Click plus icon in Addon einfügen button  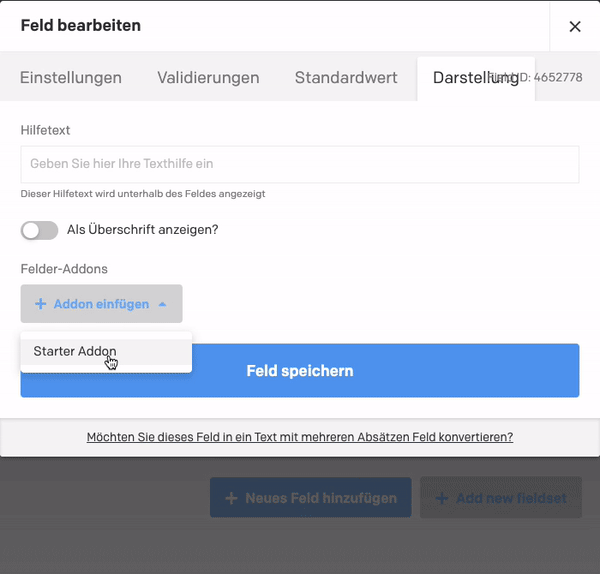(x=41, y=304)
